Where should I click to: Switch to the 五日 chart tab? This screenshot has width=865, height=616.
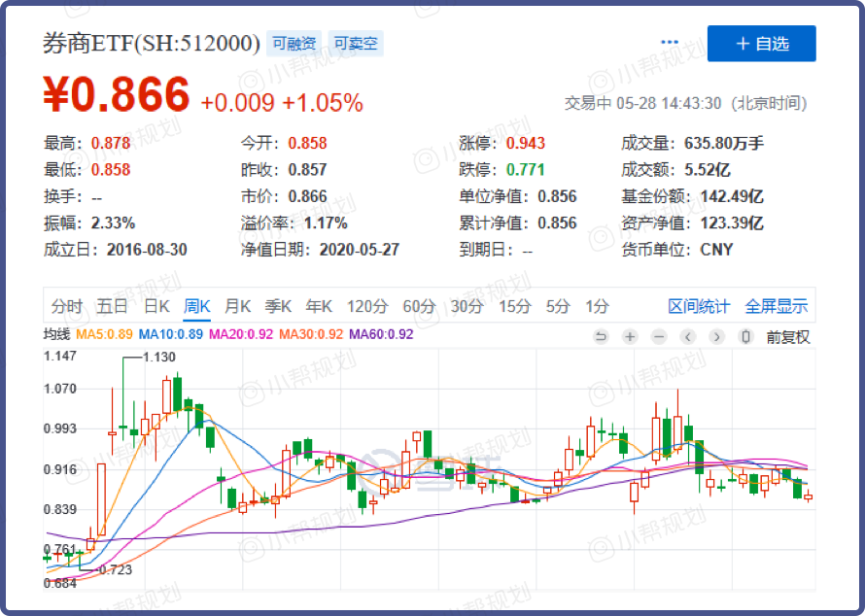tap(112, 306)
